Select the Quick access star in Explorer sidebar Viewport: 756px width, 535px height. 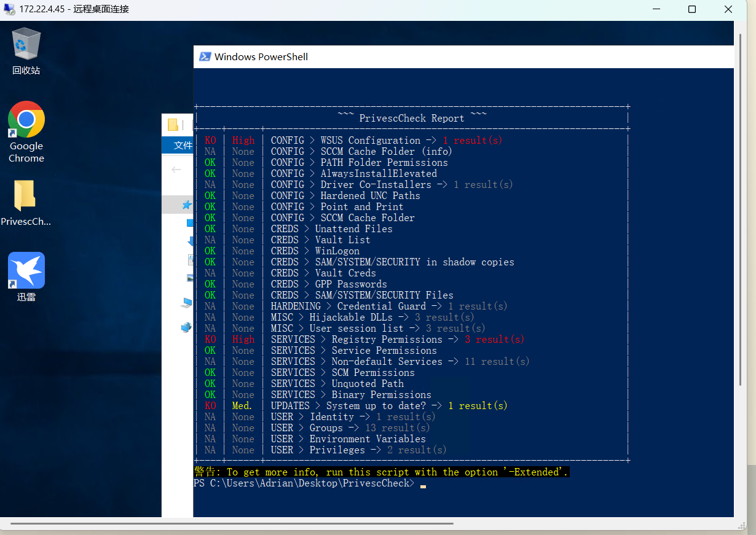point(187,205)
